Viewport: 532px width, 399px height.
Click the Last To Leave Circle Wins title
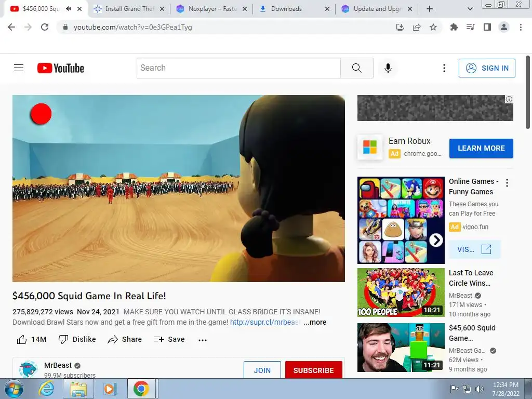pos(471,278)
